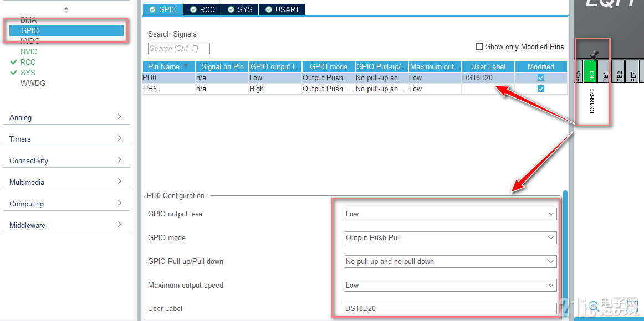Switch to the GPIO tab
The width and height of the screenshot is (644, 321).
162,9
